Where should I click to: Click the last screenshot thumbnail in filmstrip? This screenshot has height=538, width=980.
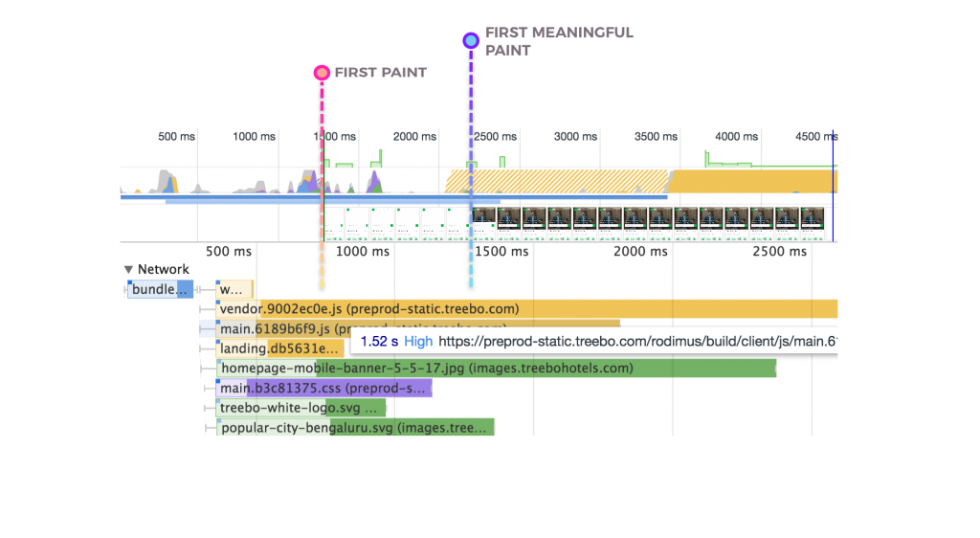813,218
